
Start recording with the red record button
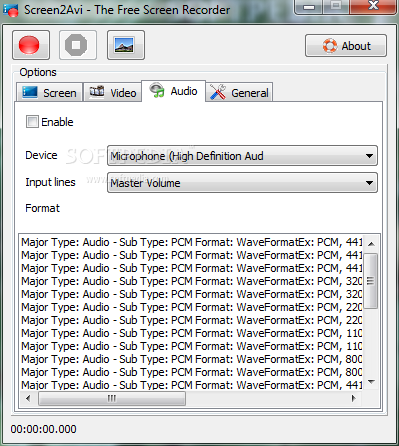pos(31,45)
